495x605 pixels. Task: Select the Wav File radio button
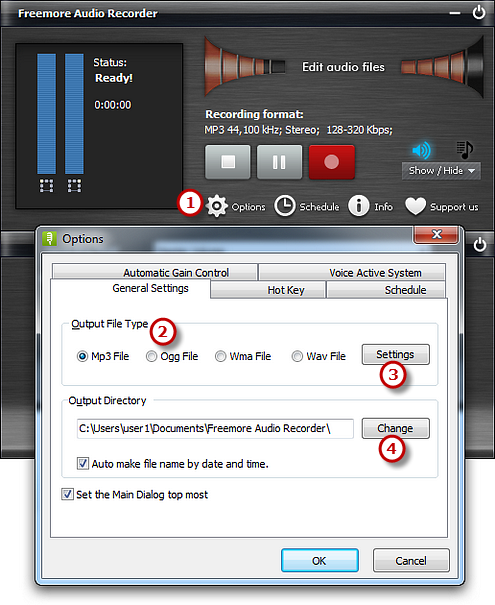click(x=297, y=356)
